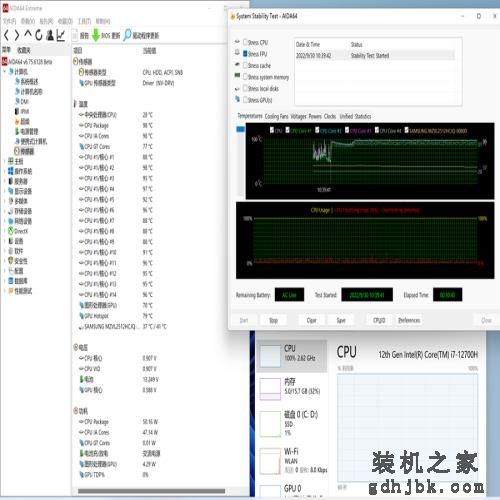Collapse the 计算机 tree node

tap(5, 71)
